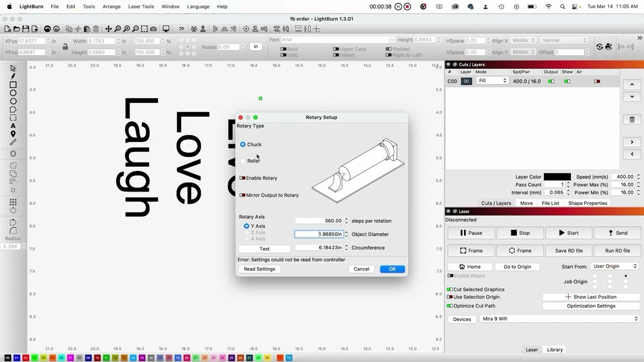Viewport: 644px width, 362px height.
Task: Open the Align Y Middle dropdown
Action: pyautogui.click(x=524, y=52)
